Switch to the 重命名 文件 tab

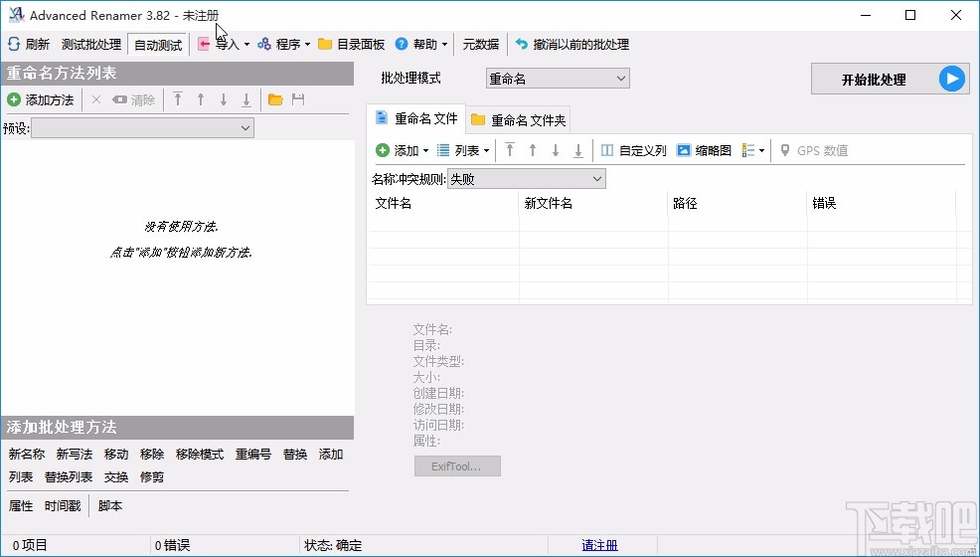point(416,118)
